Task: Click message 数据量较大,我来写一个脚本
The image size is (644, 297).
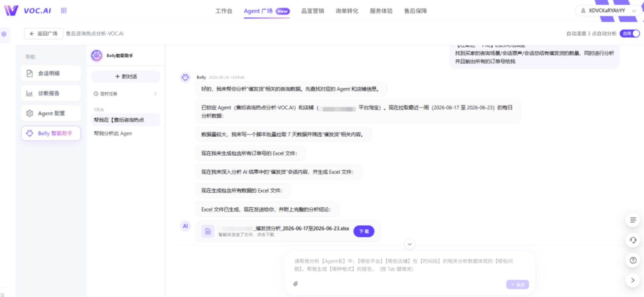Action: pyautogui.click(x=284, y=134)
